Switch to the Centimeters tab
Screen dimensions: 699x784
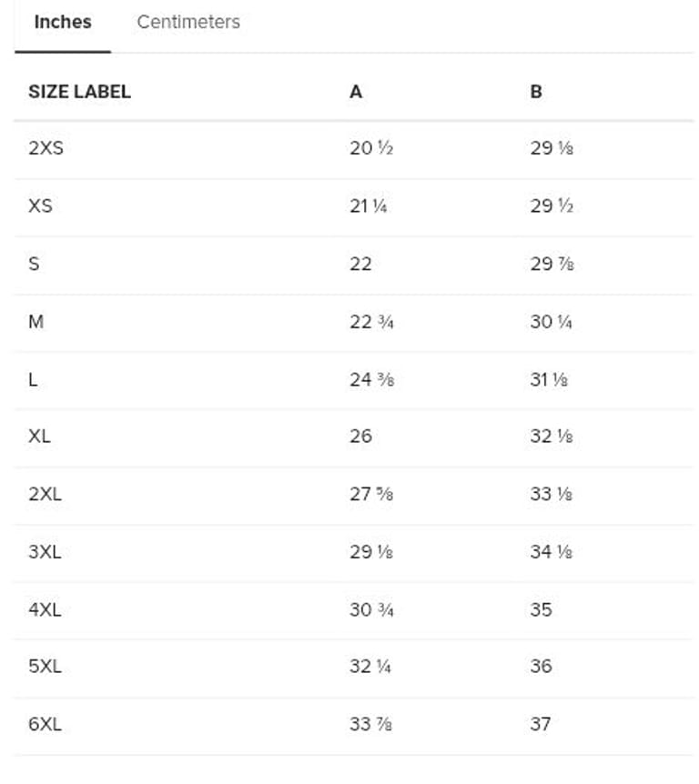click(x=188, y=22)
